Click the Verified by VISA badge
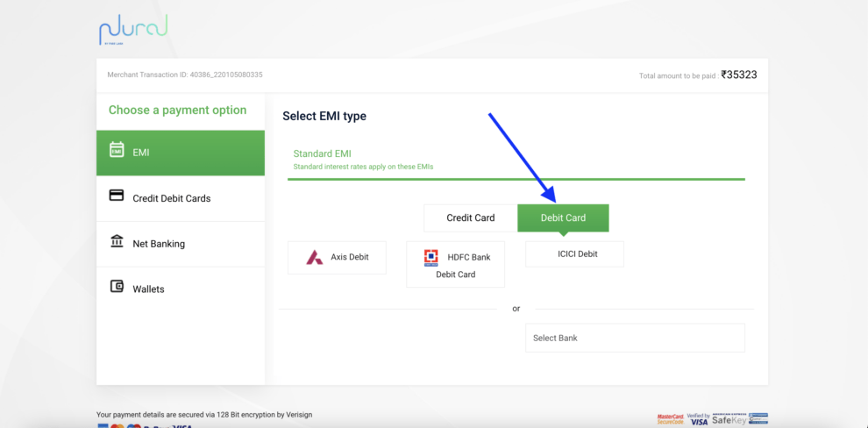Viewport: 868px width, 428px height. pos(698,419)
